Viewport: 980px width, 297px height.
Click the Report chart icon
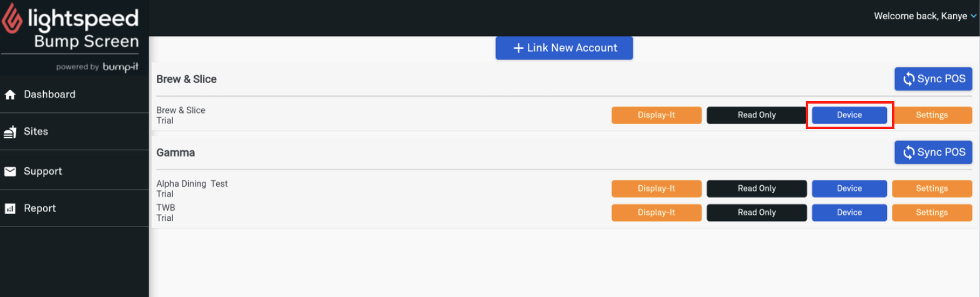pos(10,208)
